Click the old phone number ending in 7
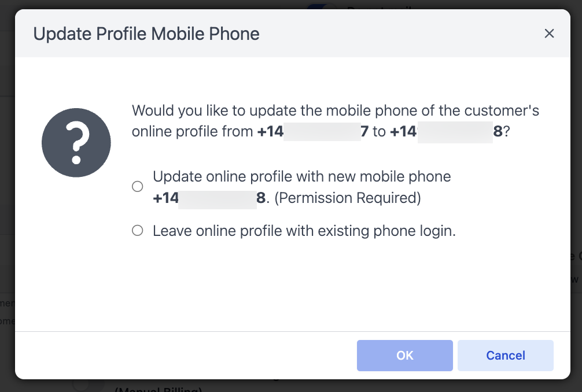The image size is (582, 392). pyautogui.click(x=313, y=131)
